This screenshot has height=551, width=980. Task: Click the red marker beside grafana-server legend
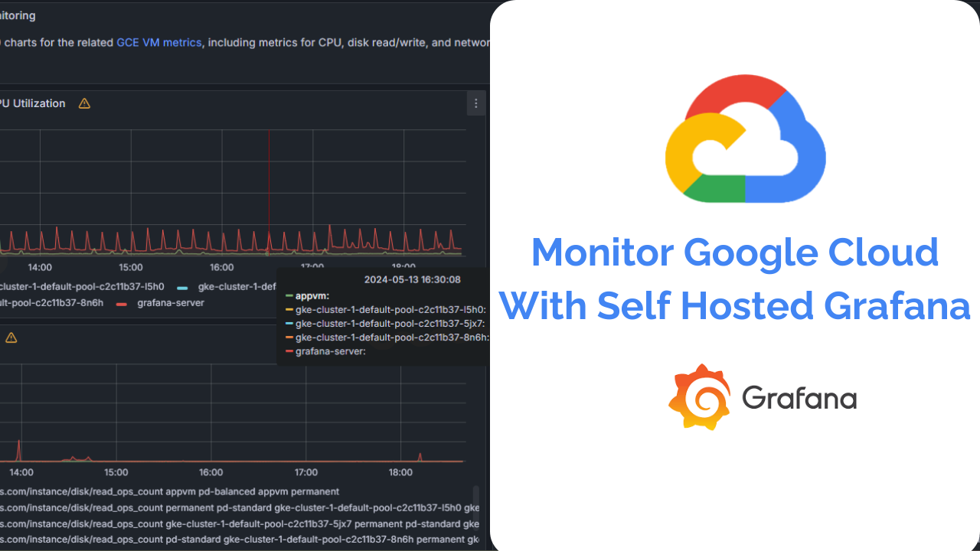click(120, 302)
